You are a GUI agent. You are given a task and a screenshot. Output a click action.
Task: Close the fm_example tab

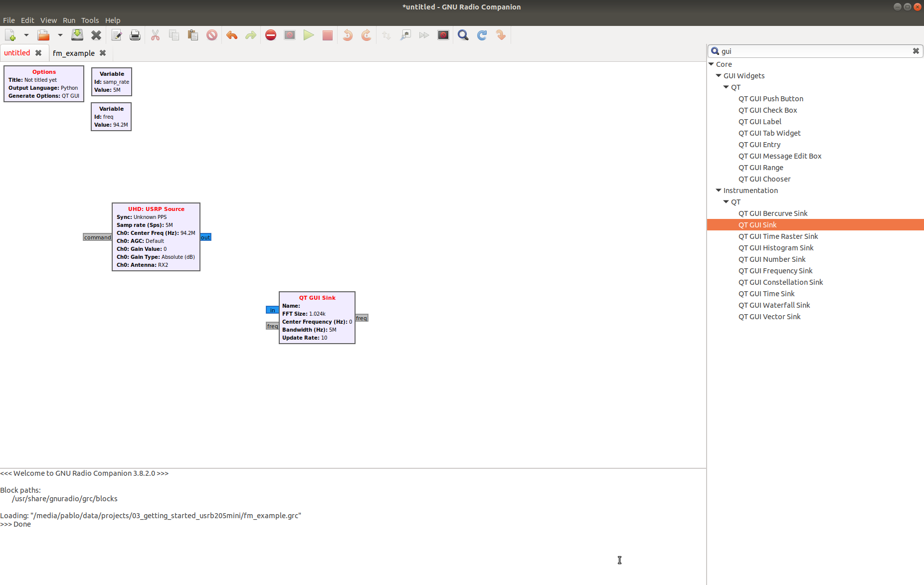point(103,53)
